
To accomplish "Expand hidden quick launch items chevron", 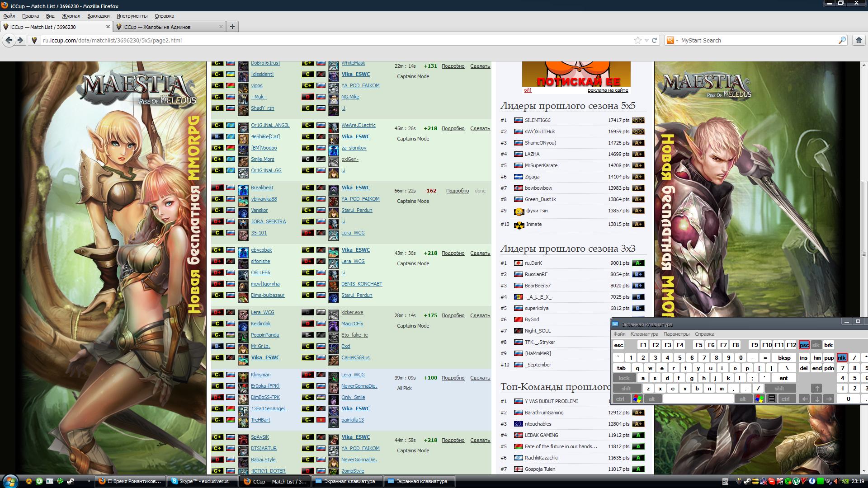I will pos(89,481).
